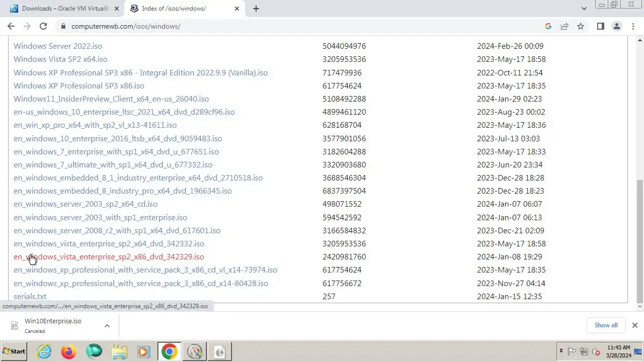The image size is (644, 362).
Task: Click file size value 5044094976
Action: coord(344,46)
